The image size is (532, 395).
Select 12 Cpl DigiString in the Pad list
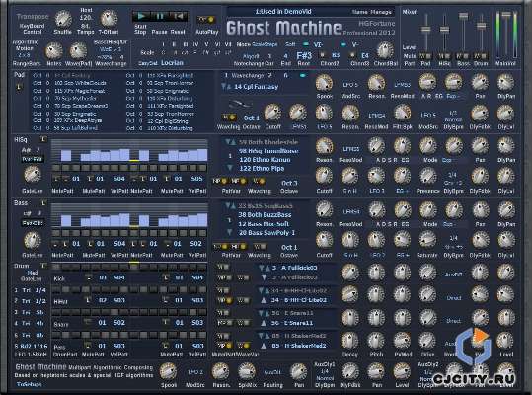pos(168,121)
